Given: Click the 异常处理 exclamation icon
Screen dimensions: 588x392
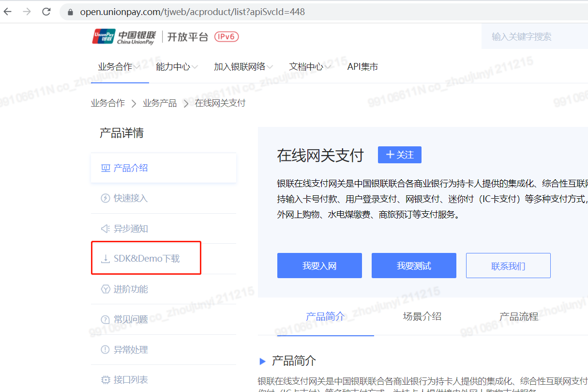Looking at the screenshot, I should click(106, 349).
